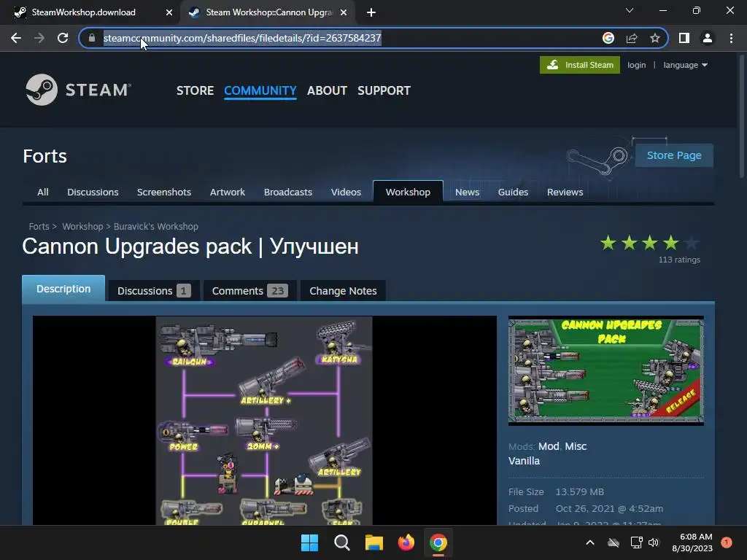Click the page vertical scrollbar
This screenshot has height=560, width=747.
point(742,117)
